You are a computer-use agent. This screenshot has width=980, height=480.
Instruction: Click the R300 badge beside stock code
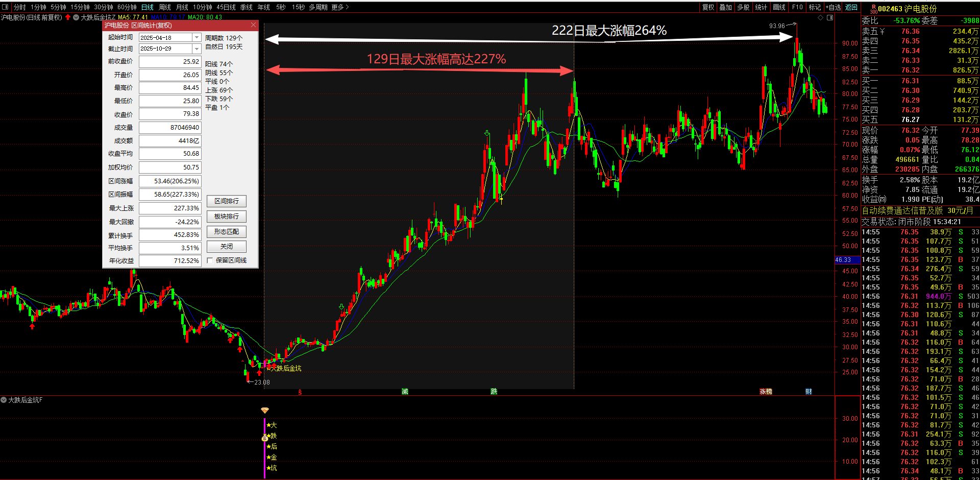(873, 9)
